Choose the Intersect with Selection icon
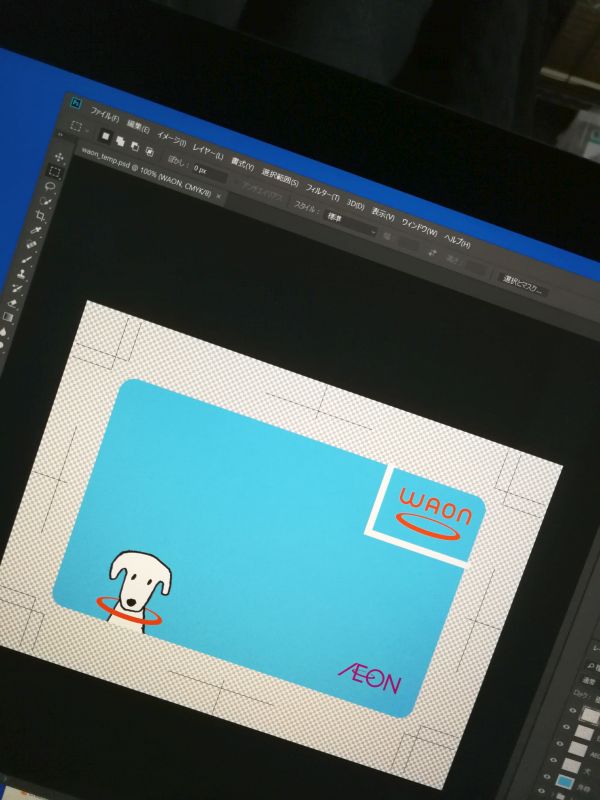600x800 pixels. (x=149, y=152)
